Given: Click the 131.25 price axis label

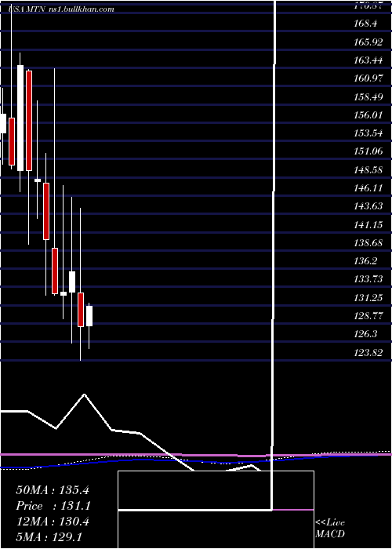Looking at the screenshot, I should pyautogui.click(x=368, y=297).
